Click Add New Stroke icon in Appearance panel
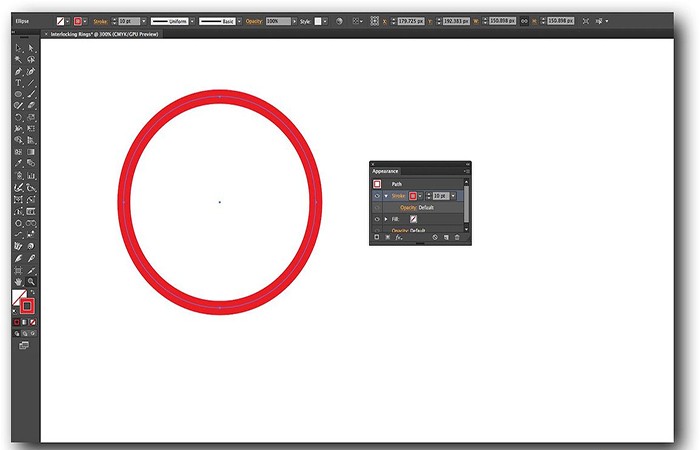Viewport: 700px width, 450px height. click(x=376, y=237)
